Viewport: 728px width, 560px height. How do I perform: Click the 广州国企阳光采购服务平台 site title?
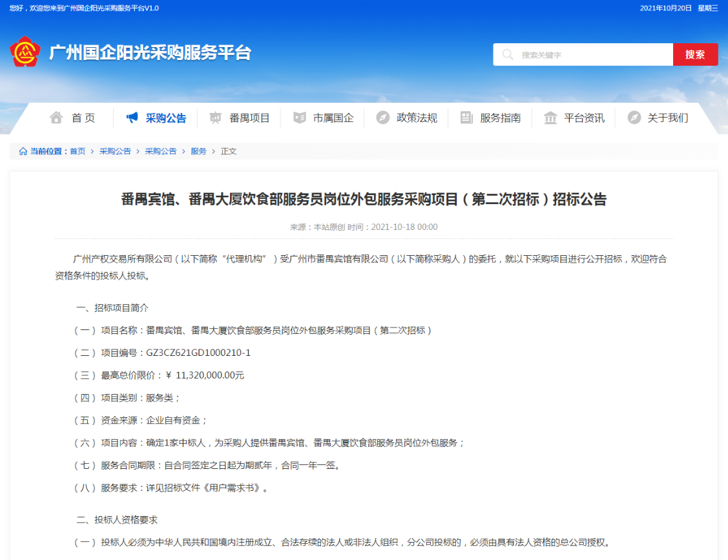(x=151, y=52)
